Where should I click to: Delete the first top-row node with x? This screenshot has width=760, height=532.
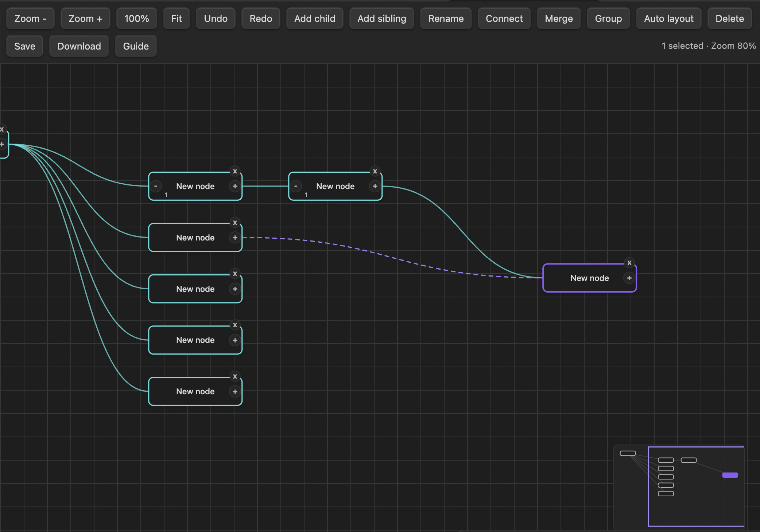(235, 171)
